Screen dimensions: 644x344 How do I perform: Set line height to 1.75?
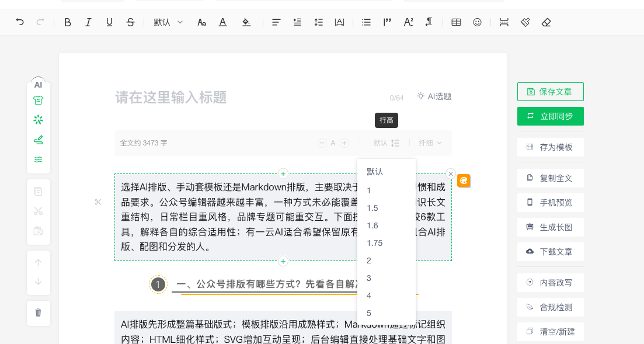tap(387, 243)
